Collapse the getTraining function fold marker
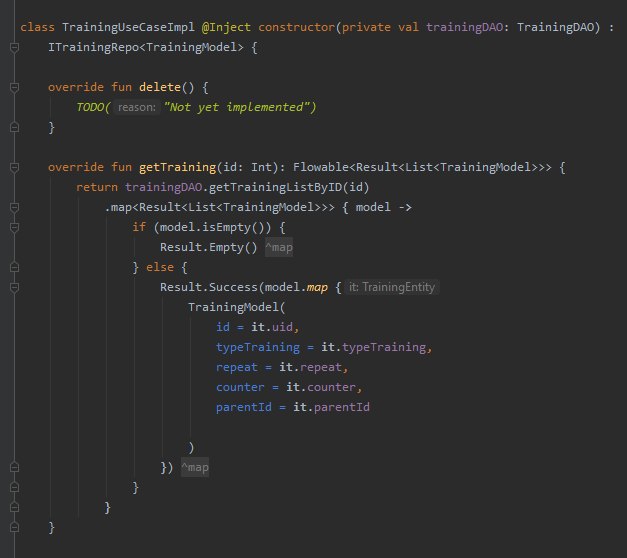The image size is (627, 558). pyautogui.click(x=14, y=168)
